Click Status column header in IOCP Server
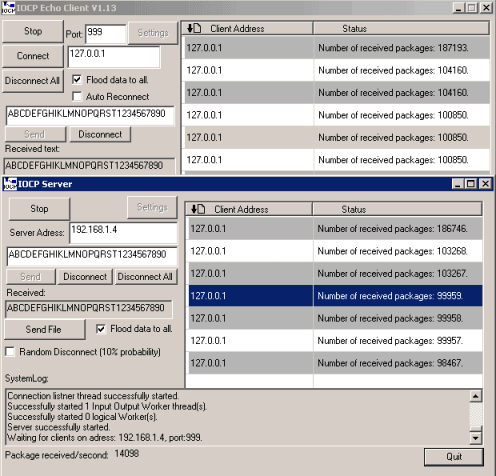Viewport: 496px width, 476px height. pyautogui.click(x=397, y=209)
